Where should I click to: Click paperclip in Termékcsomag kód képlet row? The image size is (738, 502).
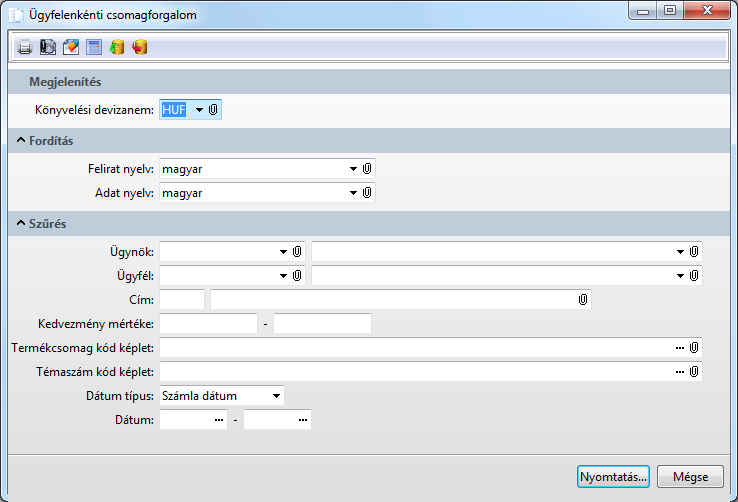pyautogui.click(x=694, y=348)
